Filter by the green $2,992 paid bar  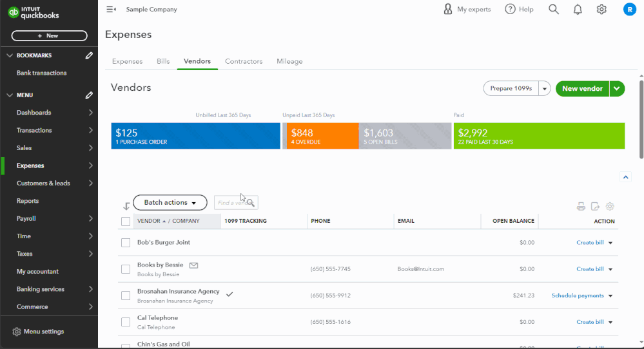[x=539, y=136]
